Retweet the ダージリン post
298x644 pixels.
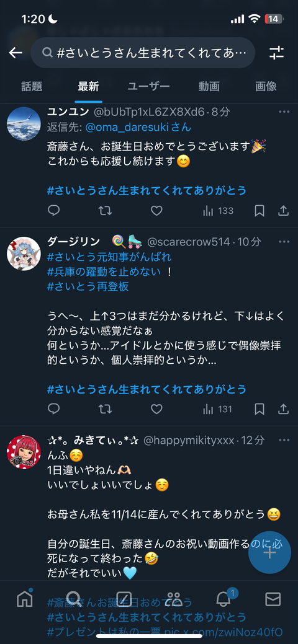[x=106, y=409]
